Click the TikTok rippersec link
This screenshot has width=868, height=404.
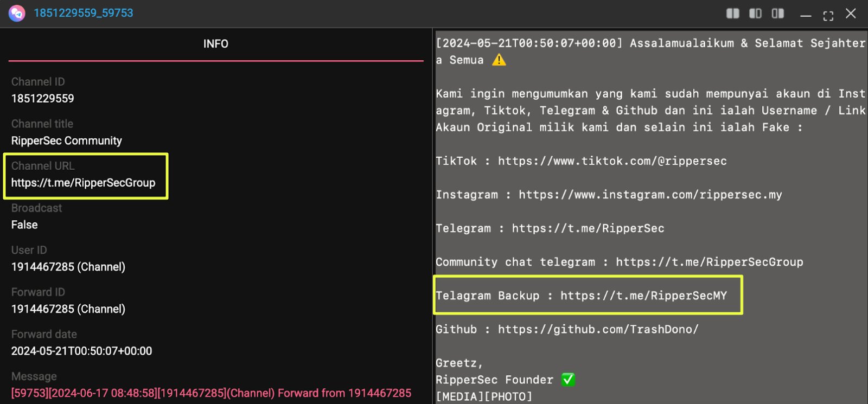pos(612,161)
